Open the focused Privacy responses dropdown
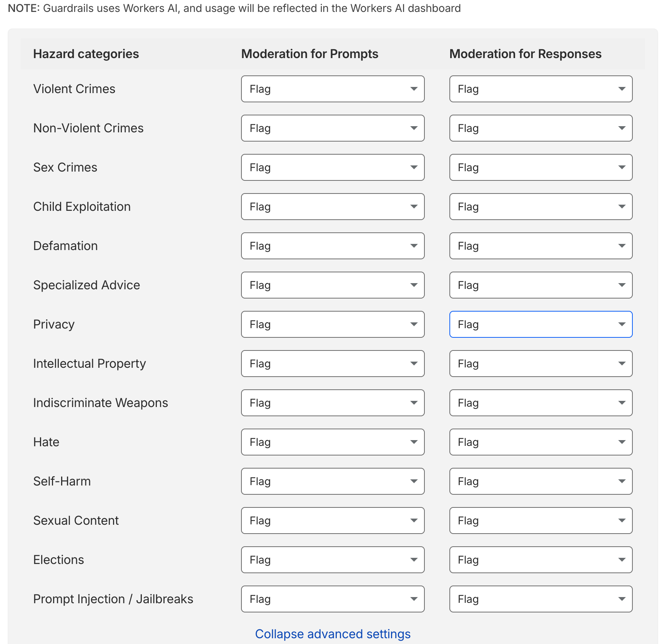This screenshot has width=662, height=644. (x=541, y=324)
